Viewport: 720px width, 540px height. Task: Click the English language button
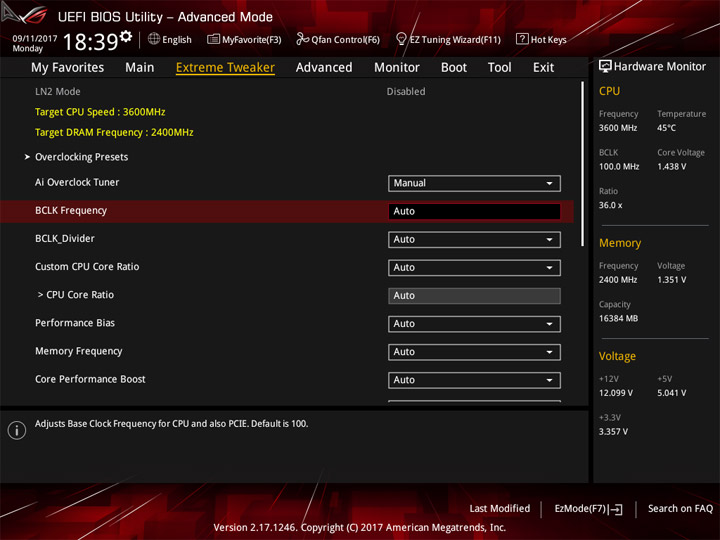pos(170,39)
